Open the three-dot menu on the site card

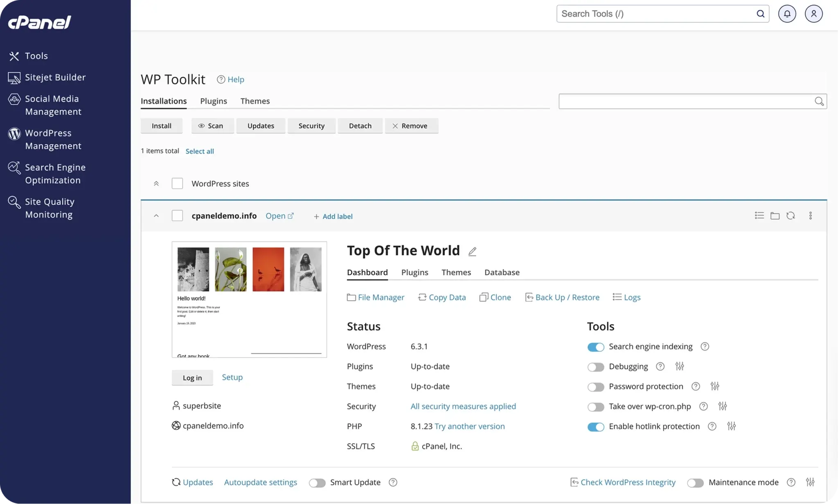click(x=811, y=215)
